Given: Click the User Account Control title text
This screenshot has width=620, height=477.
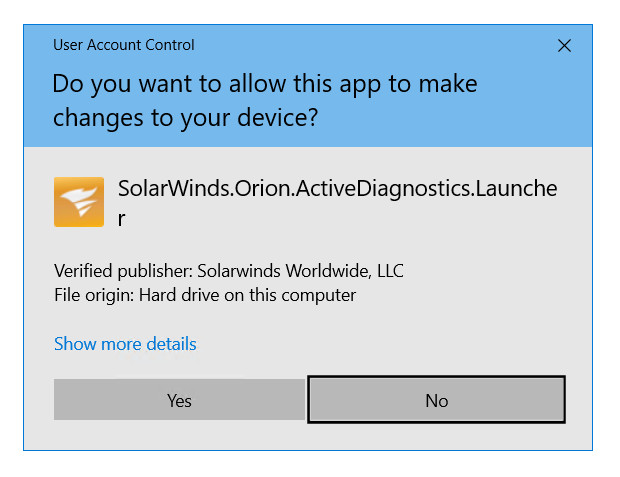Looking at the screenshot, I should pyautogui.click(x=124, y=45).
